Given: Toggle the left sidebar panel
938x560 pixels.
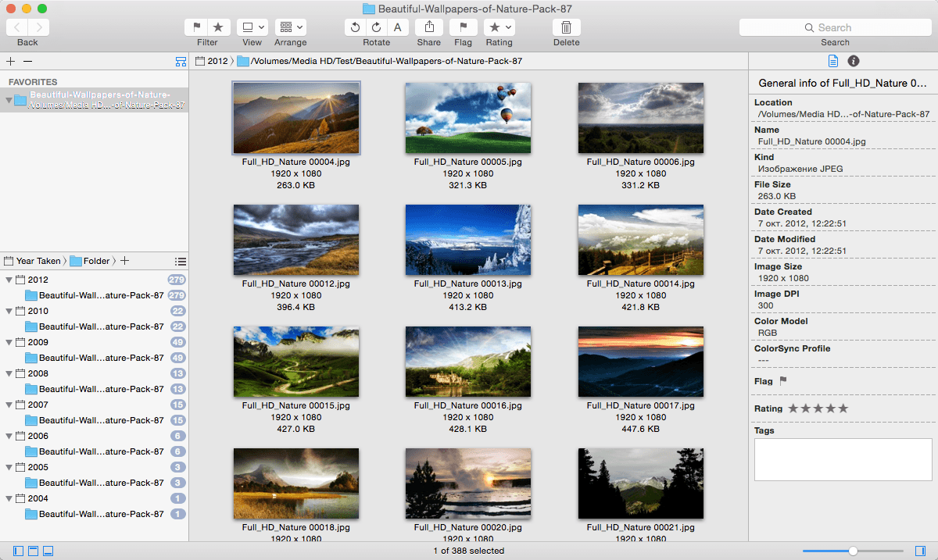Looking at the screenshot, I should tap(19, 551).
